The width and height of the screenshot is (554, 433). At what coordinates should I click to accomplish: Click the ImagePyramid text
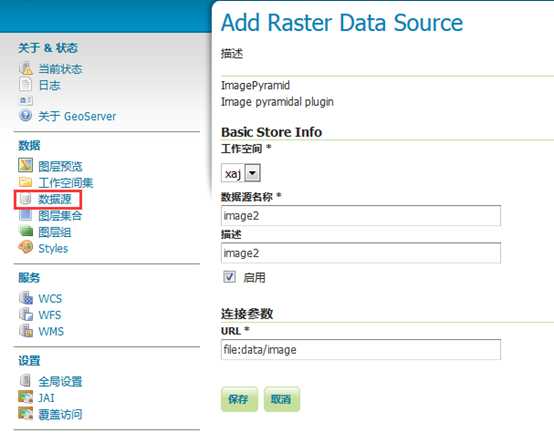(x=255, y=85)
